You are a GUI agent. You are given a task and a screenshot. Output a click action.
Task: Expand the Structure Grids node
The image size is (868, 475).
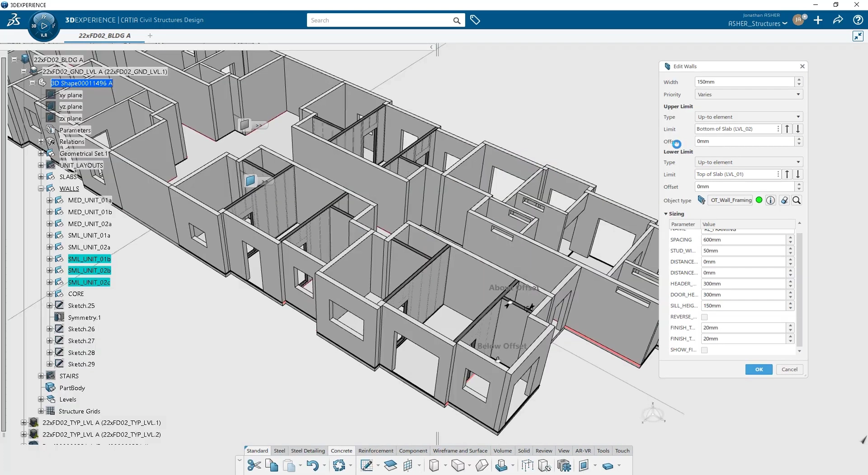(x=41, y=411)
